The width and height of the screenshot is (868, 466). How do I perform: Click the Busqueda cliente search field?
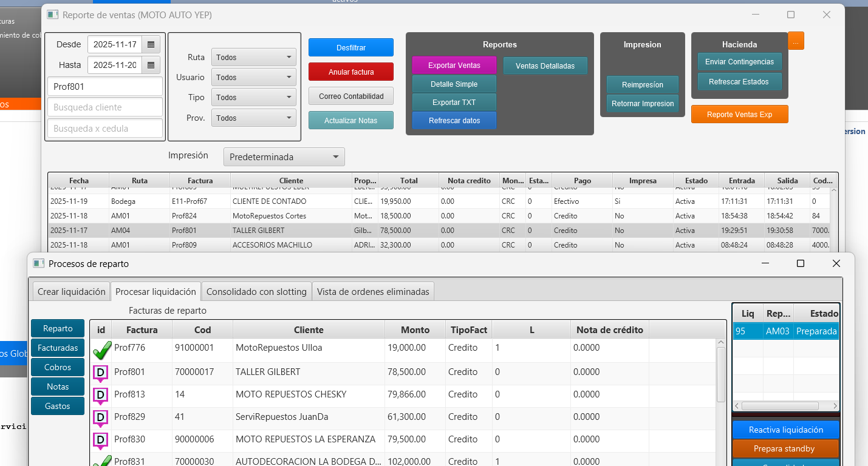point(104,107)
